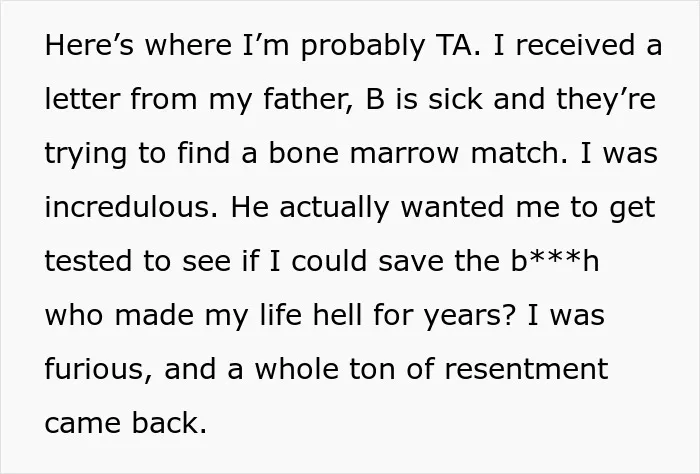Click the word "trying" in third line

click(86, 154)
